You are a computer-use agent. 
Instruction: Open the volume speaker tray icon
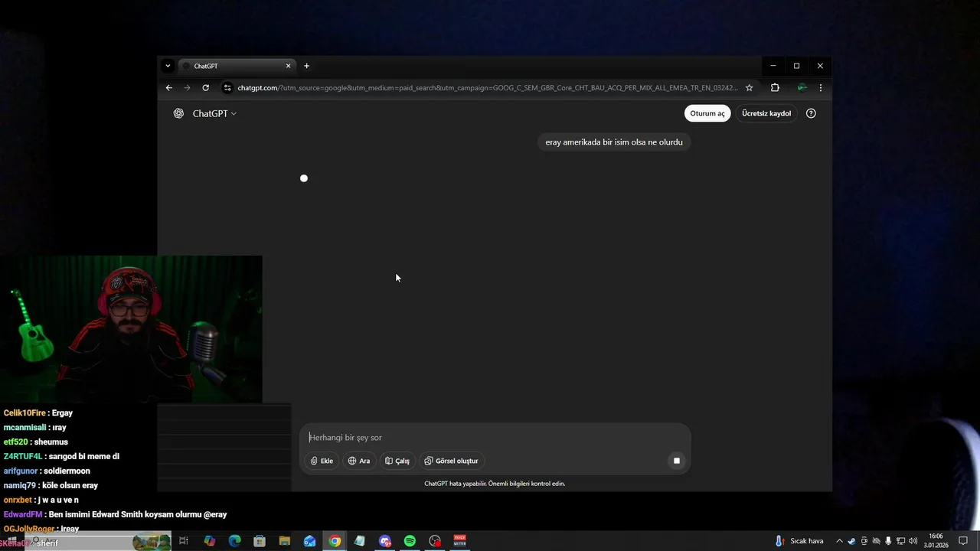click(x=913, y=541)
